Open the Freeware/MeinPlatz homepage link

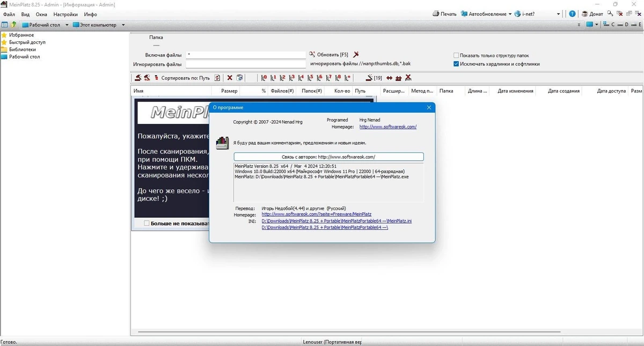pos(316,214)
